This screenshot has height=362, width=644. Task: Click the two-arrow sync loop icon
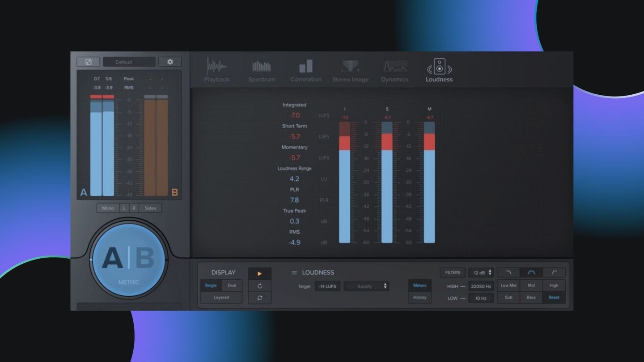click(x=260, y=298)
